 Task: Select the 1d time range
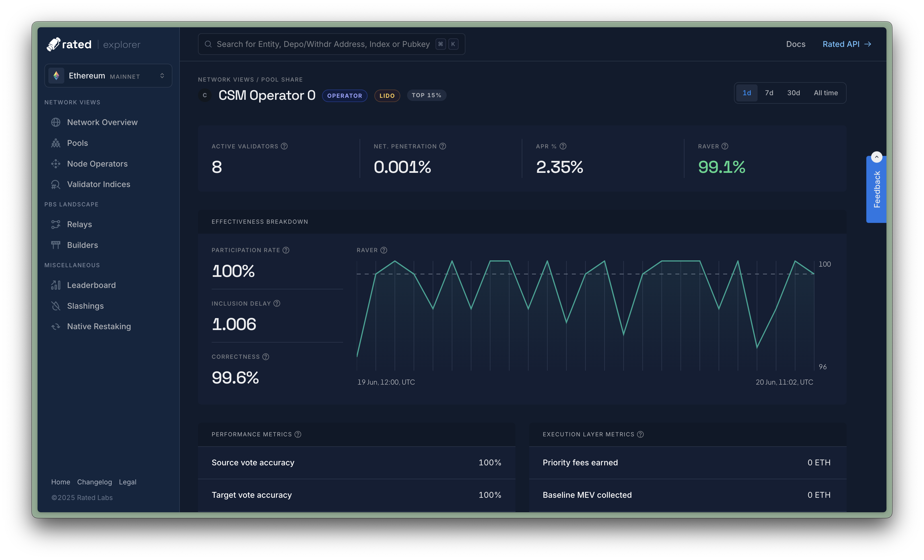click(x=746, y=93)
